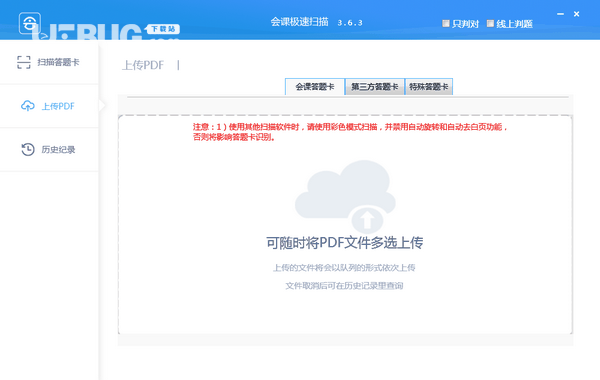Click the 可随时将PDF文件多选上传 text
600x380 pixels.
345,243
